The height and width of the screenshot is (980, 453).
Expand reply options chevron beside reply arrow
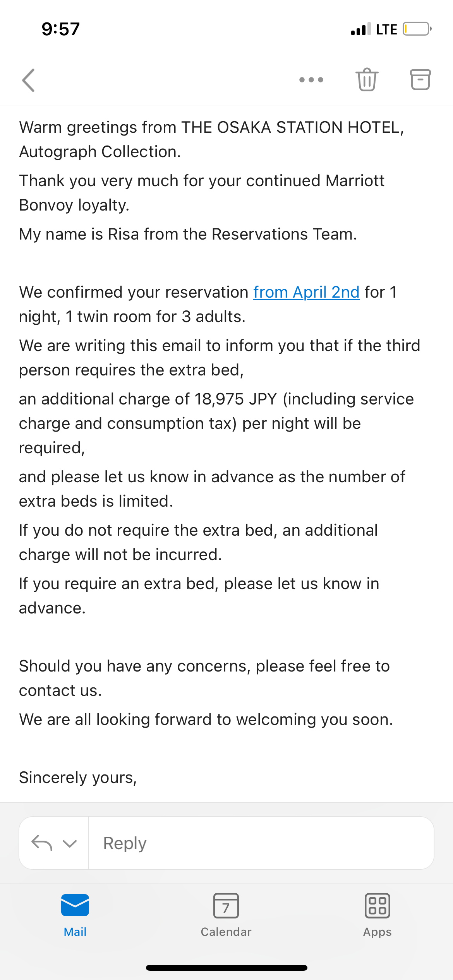click(70, 843)
